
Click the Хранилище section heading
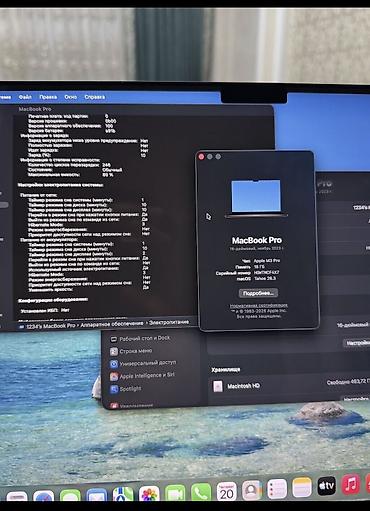pos(226,369)
